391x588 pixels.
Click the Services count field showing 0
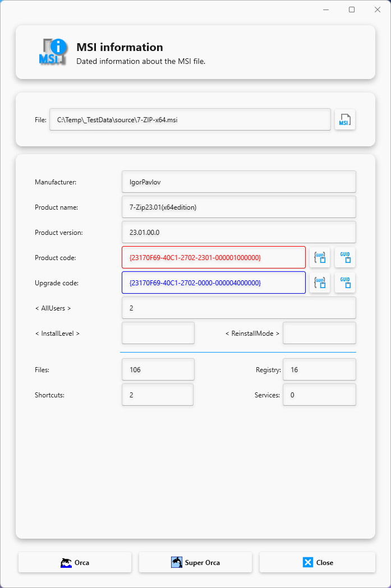click(x=319, y=395)
